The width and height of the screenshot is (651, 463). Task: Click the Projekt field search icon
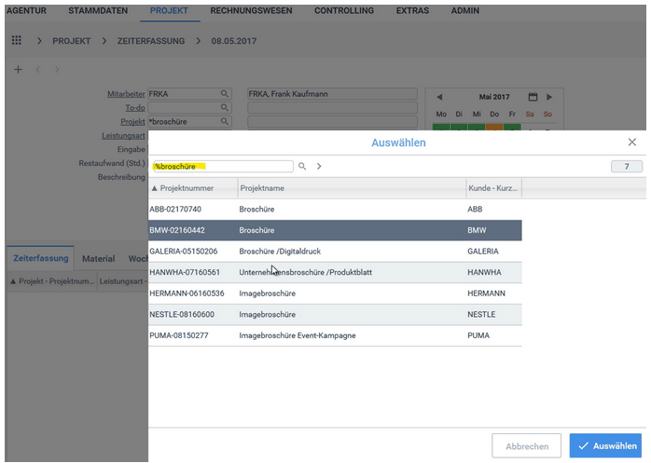tap(226, 122)
